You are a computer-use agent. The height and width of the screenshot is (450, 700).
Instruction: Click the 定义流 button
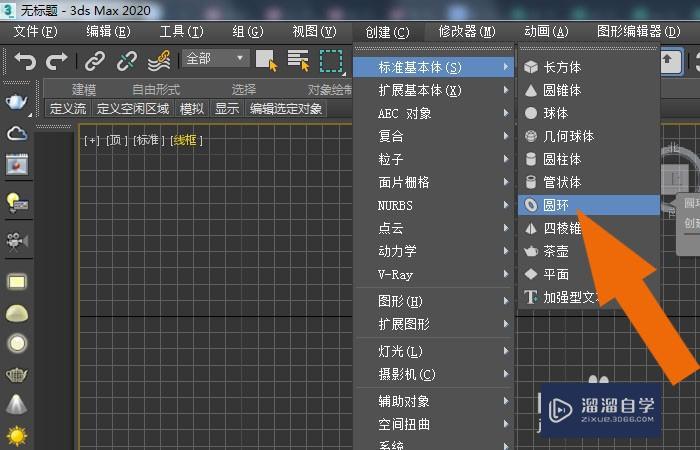click(68, 108)
